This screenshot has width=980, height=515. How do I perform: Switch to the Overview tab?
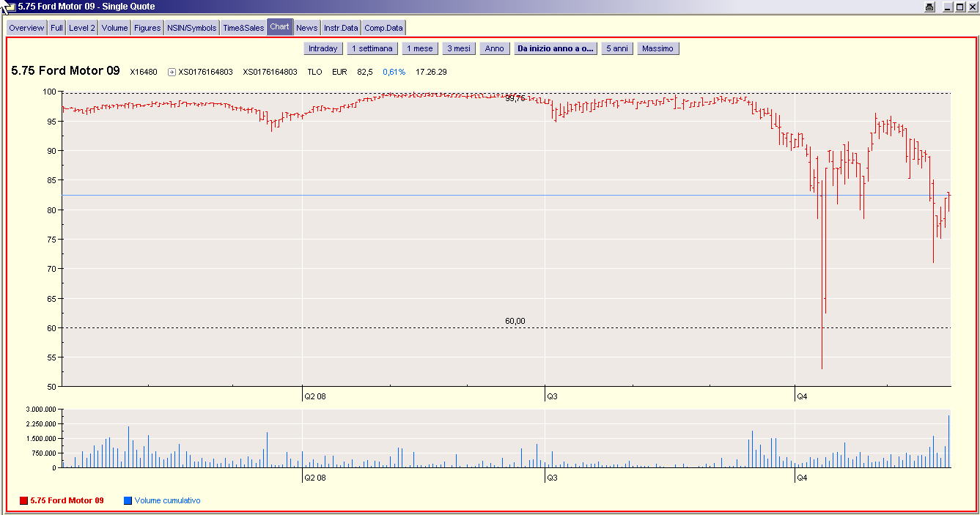click(x=26, y=28)
